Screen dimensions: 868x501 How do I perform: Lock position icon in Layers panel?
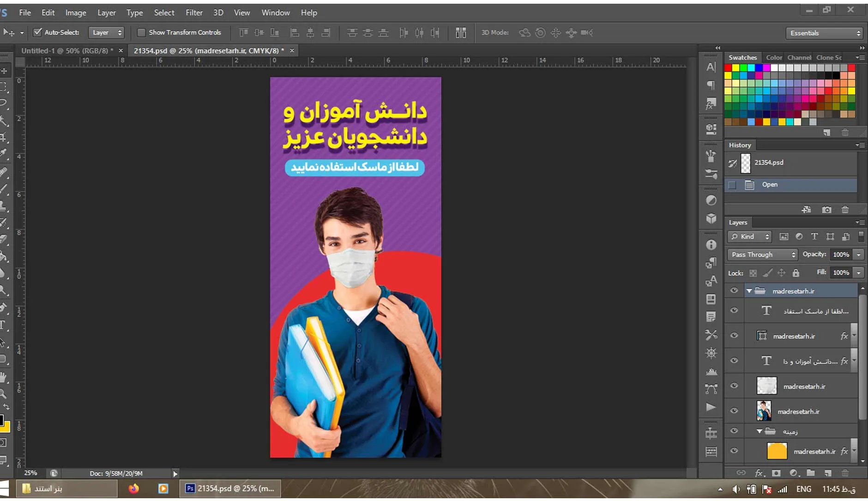(x=781, y=273)
